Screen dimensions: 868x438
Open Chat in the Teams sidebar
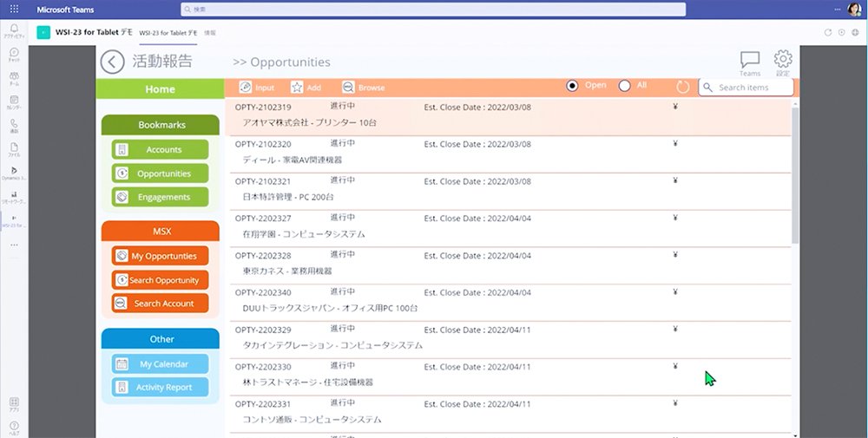tap(15, 54)
